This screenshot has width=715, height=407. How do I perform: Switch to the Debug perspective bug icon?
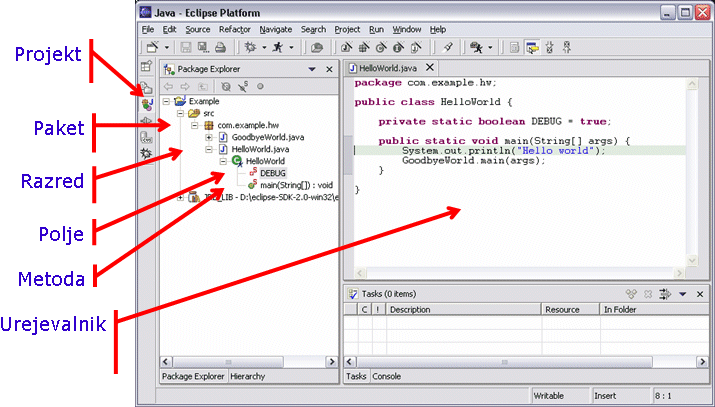point(146,154)
